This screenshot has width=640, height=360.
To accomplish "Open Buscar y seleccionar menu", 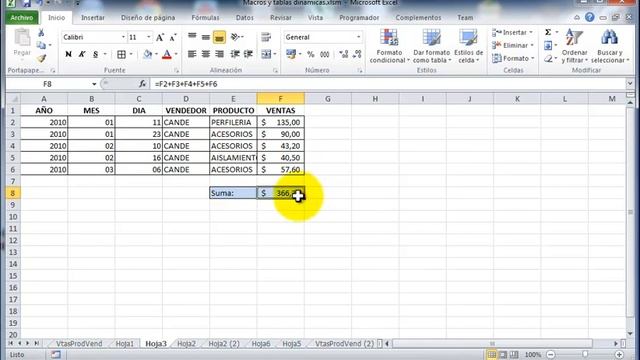I will coord(610,46).
